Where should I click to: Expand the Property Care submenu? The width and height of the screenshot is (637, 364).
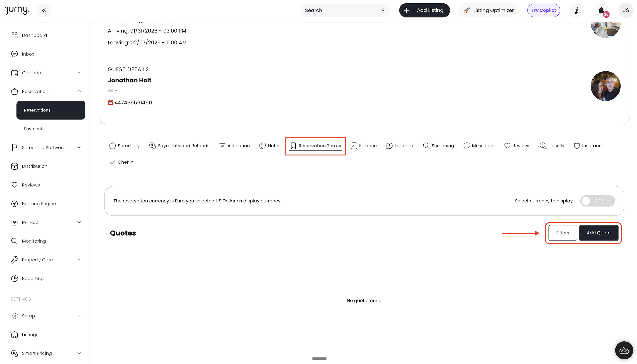pos(79,260)
